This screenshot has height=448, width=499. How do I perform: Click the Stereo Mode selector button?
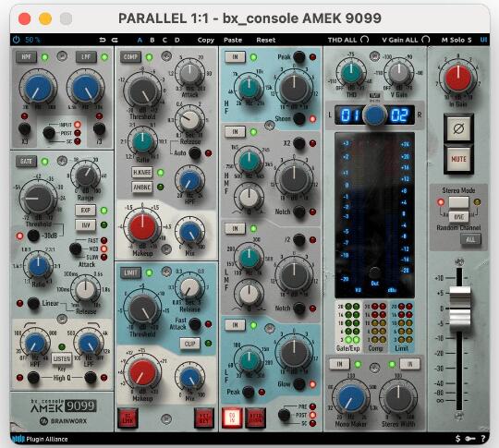coord(458,202)
